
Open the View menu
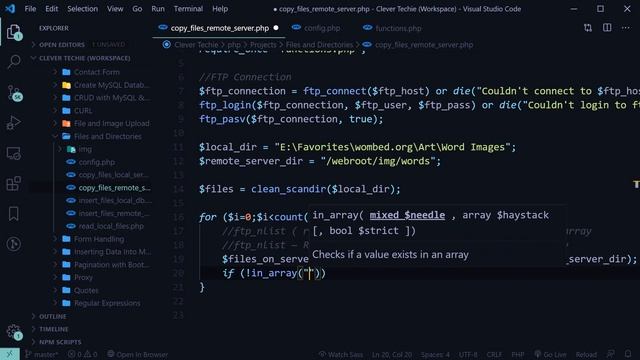pyautogui.click(x=115, y=9)
